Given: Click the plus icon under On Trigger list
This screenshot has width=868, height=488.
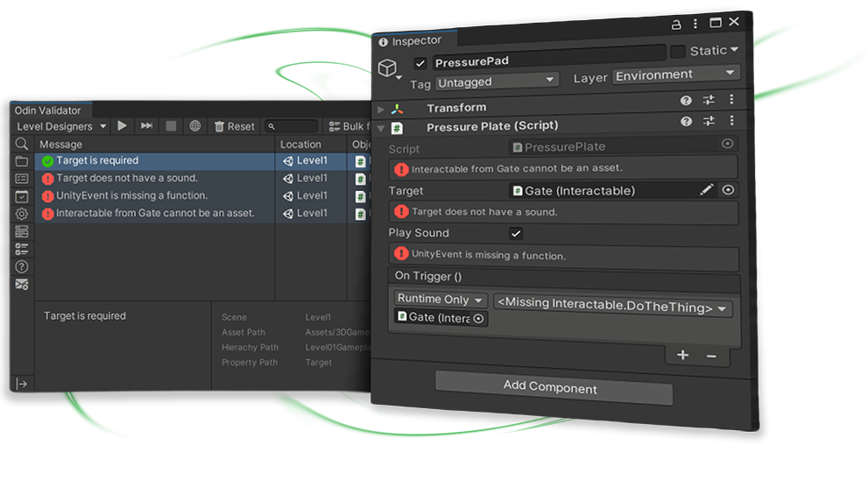Looking at the screenshot, I should tap(683, 355).
